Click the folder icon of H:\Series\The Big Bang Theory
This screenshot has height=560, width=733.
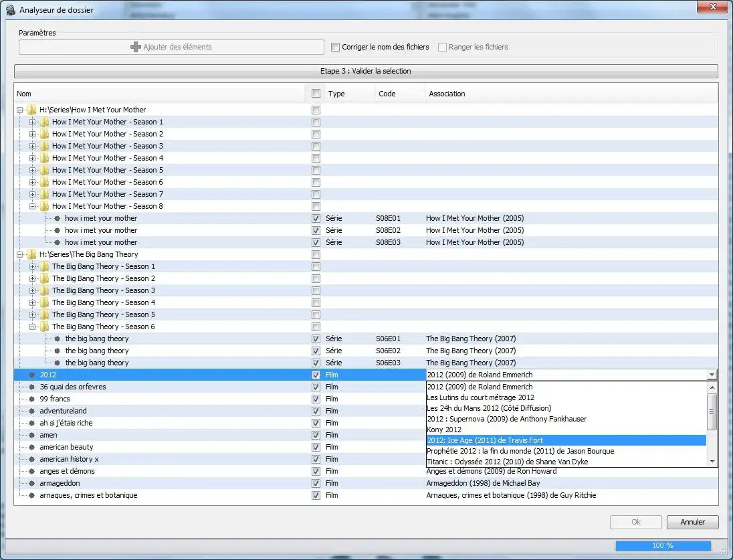32,254
